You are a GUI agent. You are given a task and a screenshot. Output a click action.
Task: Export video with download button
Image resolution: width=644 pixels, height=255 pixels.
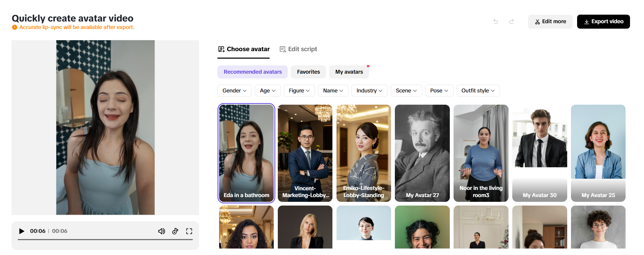(603, 21)
